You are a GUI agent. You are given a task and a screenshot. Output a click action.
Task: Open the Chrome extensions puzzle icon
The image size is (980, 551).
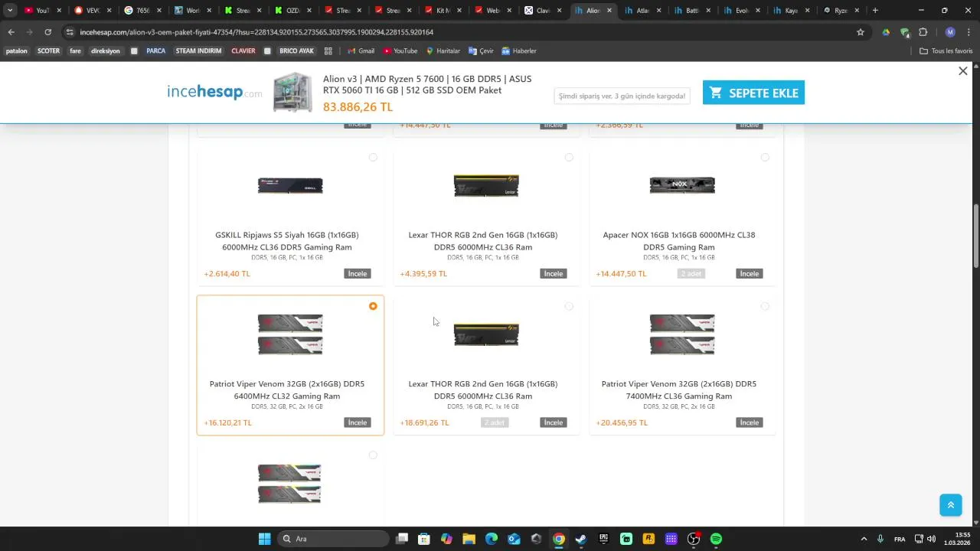[923, 32]
